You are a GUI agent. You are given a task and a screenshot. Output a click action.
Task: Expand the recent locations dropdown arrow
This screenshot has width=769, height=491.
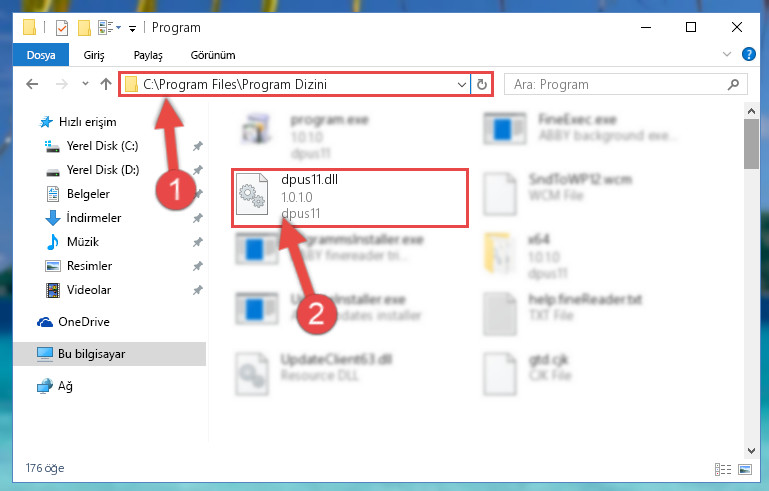click(x=85, y=84)
